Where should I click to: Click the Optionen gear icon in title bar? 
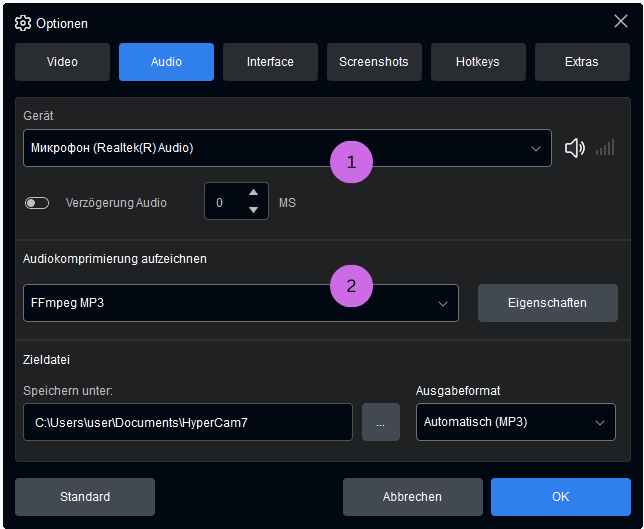[23, 22]
